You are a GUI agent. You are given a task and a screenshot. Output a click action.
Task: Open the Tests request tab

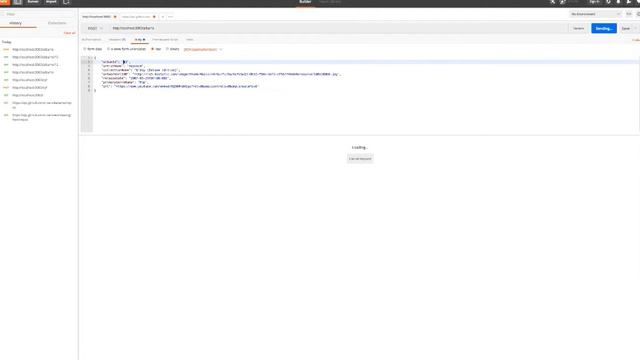190,40
